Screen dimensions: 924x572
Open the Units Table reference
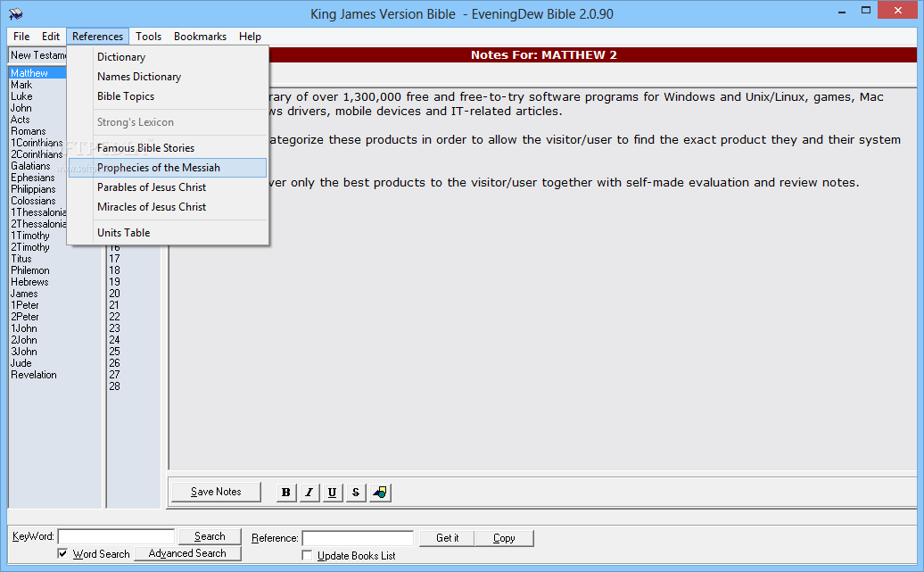[168, 233]
